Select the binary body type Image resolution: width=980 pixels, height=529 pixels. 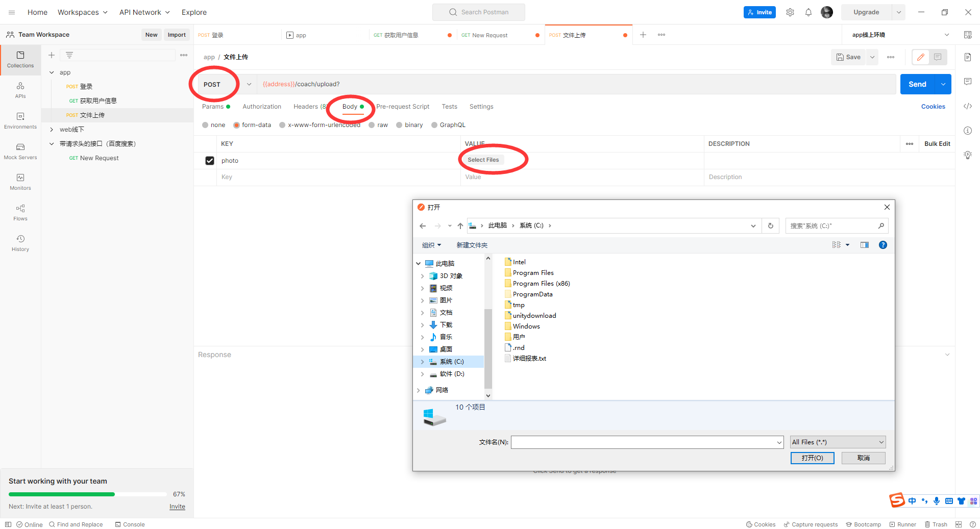(x=399, y=125)
